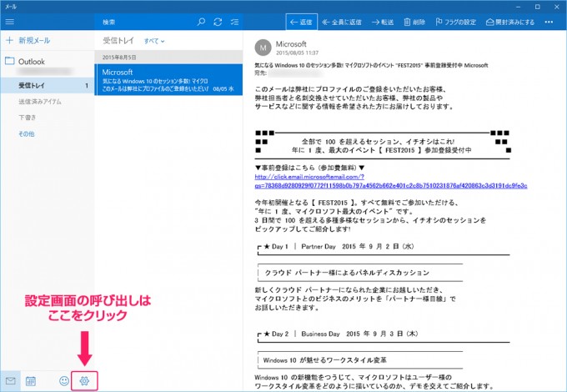Click the 返信 reply button
The height and width of the screenshot is (392, 567).
[x=301, y=22]
